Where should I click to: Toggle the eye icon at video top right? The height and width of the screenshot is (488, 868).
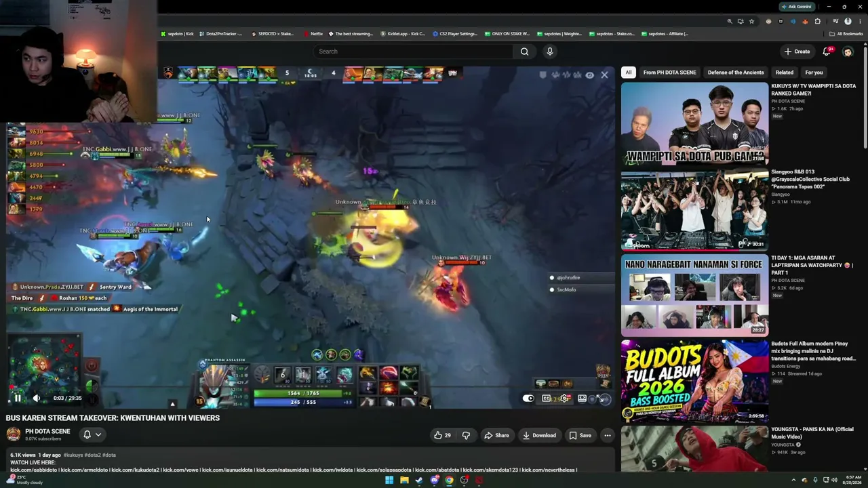point(590,75)
